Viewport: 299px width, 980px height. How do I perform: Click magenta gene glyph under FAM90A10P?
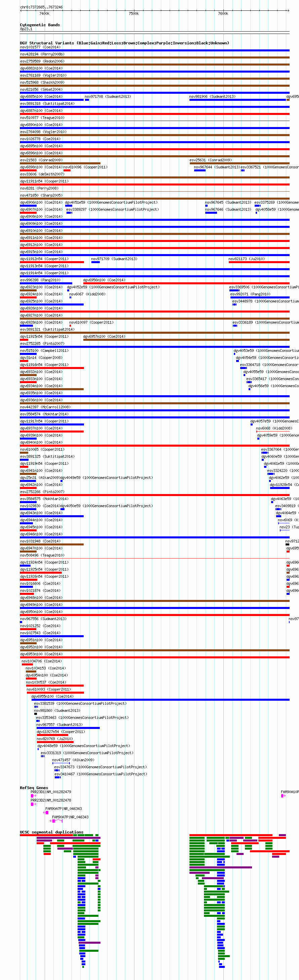[283, 796]
